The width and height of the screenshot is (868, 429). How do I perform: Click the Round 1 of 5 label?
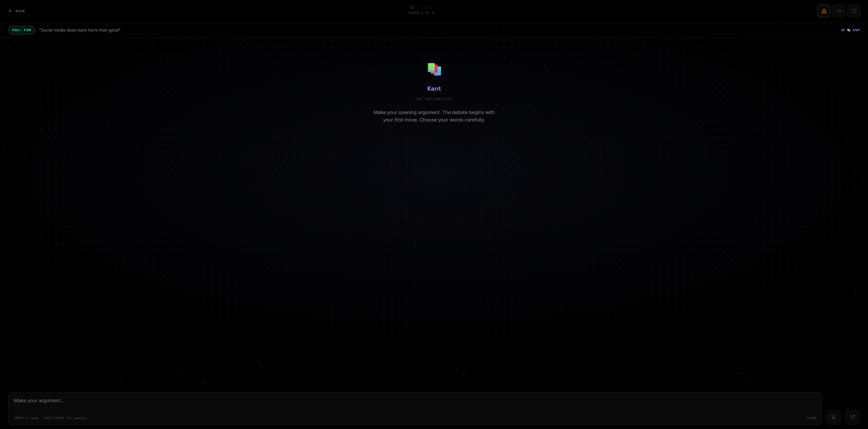[x=421, y=13]
